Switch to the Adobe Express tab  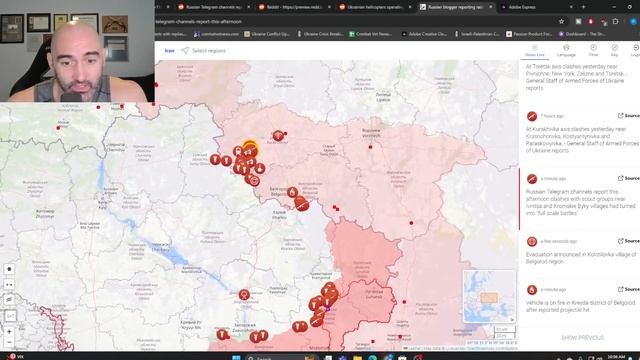pos(536,7)
